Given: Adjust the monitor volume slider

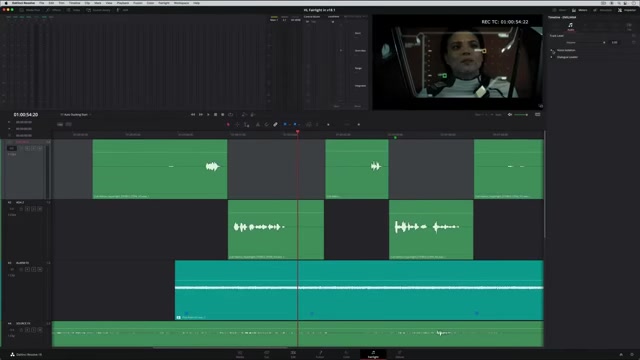Looking at the screenshot, I should 521,115.
